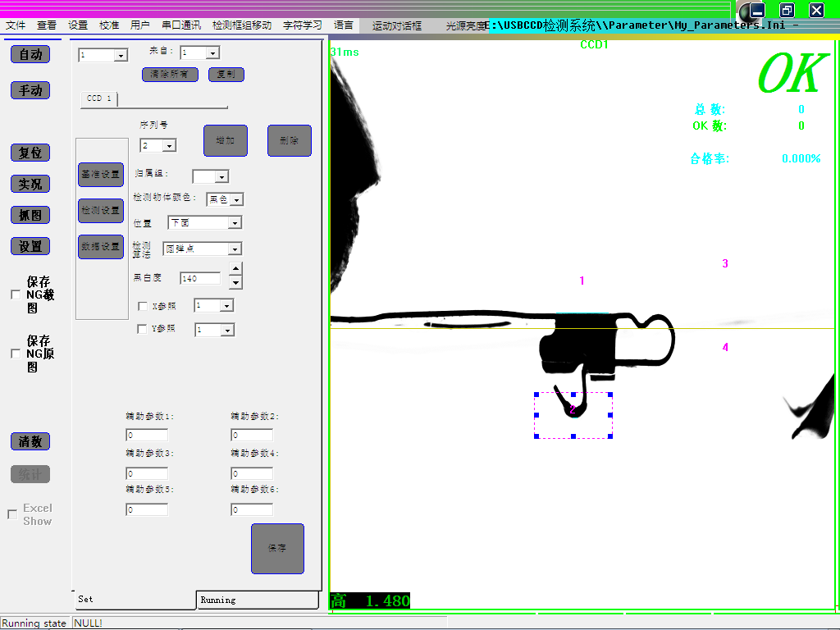Screen dimensions: 840x630
Task: Clear counts using 清数 button
Action: 30,441
